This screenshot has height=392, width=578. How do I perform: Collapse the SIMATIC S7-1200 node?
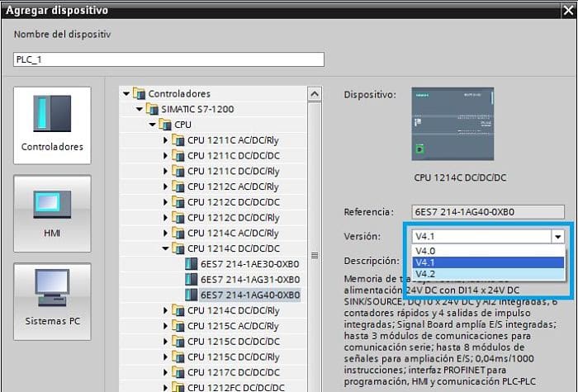(x=140, y=109)
